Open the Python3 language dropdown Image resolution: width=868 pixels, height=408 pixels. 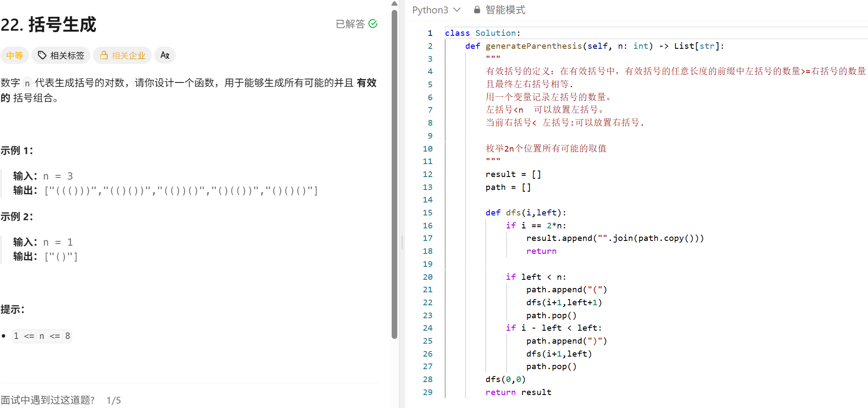pyautogui.click(x=436, y=10)
